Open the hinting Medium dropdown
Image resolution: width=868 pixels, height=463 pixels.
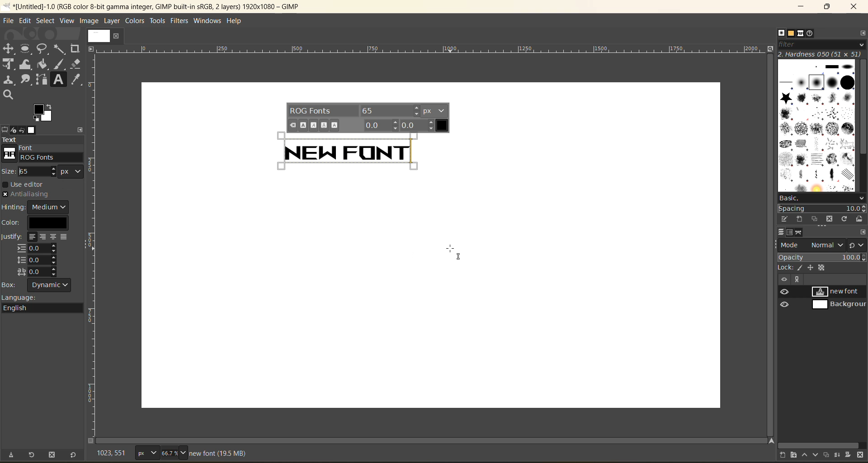(x=49, y=208)
